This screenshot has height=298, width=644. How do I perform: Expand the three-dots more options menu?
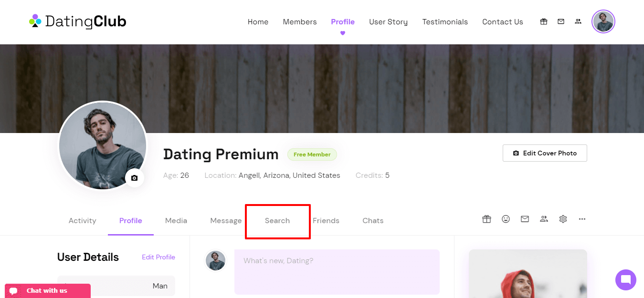[582, 219]
